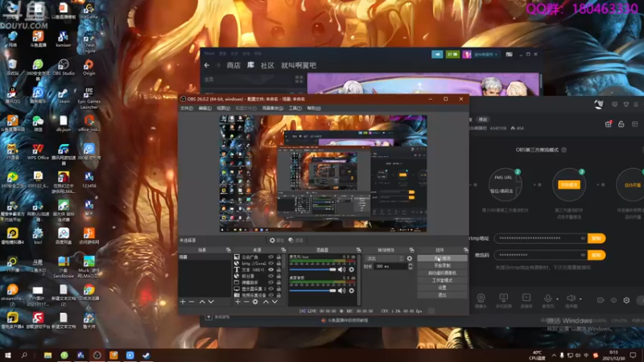Screen dimensions: 644x362
Task: Open settings gear for desktop audio channel
Action: click(352, 290)
